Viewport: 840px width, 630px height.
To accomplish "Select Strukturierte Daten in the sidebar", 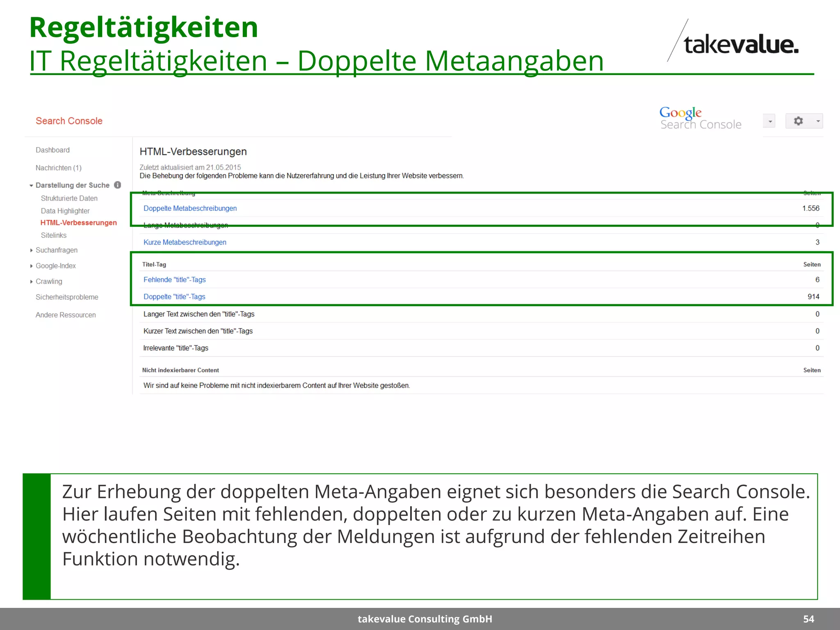I will click(x=69, y=198).
